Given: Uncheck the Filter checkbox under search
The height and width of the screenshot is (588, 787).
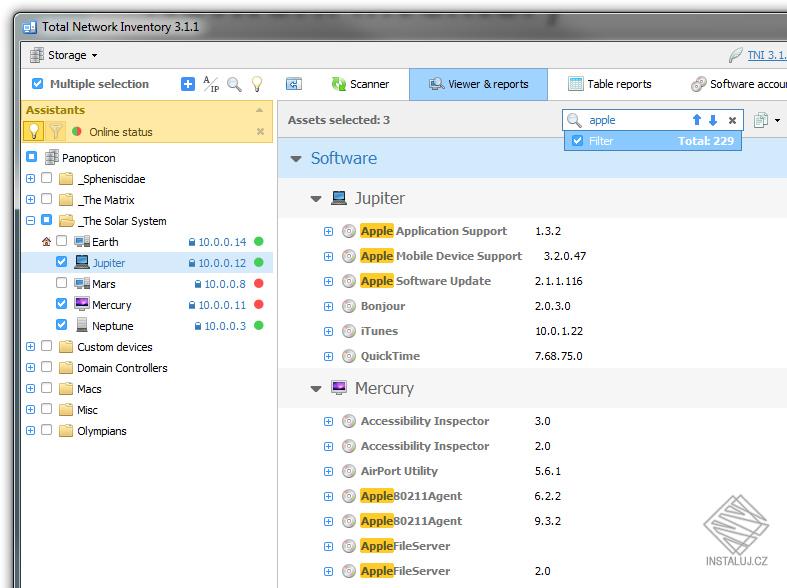Looking at the screenshot, I should [x=577, y=140].
